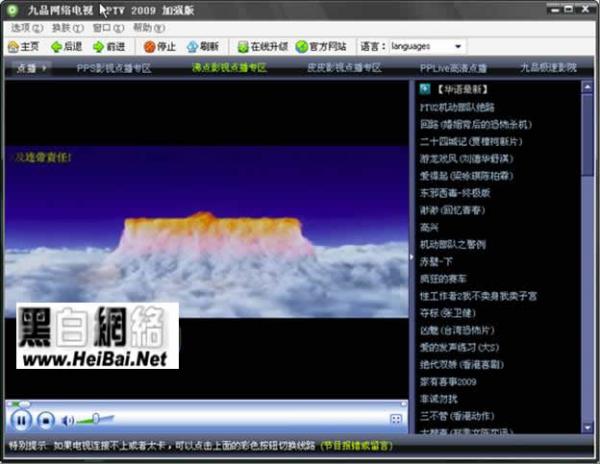Play 机动部队之警例

coord(453,244)
